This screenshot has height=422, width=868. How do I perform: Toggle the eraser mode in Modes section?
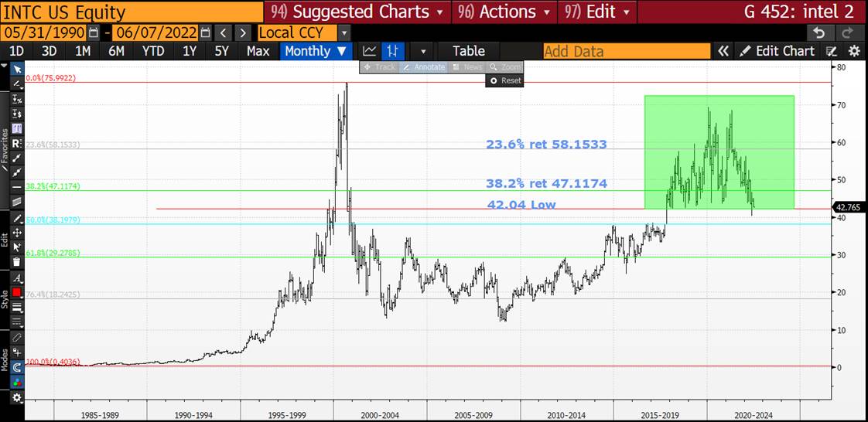[x=17, y=338]
